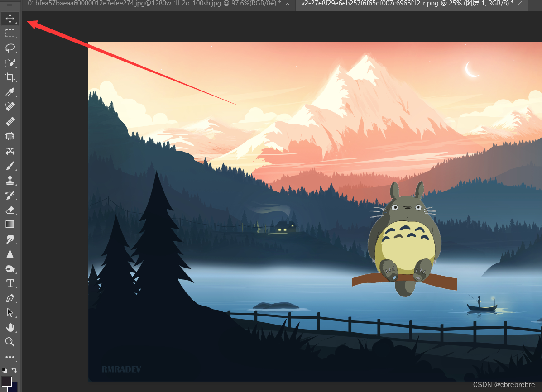Open the dark blue background color swatch

point(14,388)
